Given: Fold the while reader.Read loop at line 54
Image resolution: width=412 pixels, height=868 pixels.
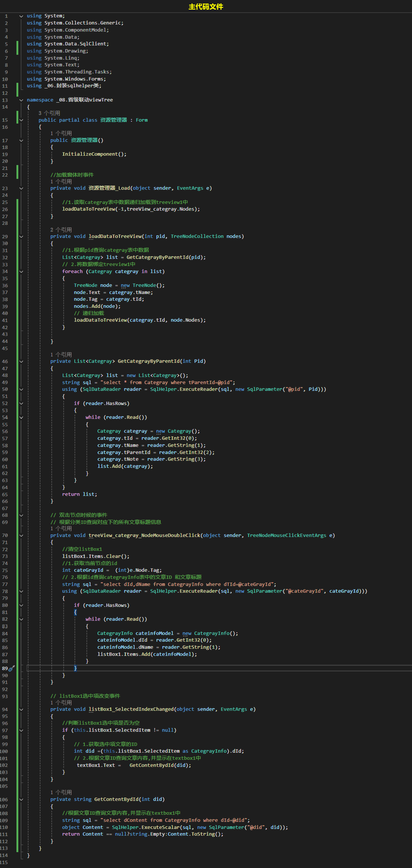Looking at the screenshot, I should (x=21, y=418).
